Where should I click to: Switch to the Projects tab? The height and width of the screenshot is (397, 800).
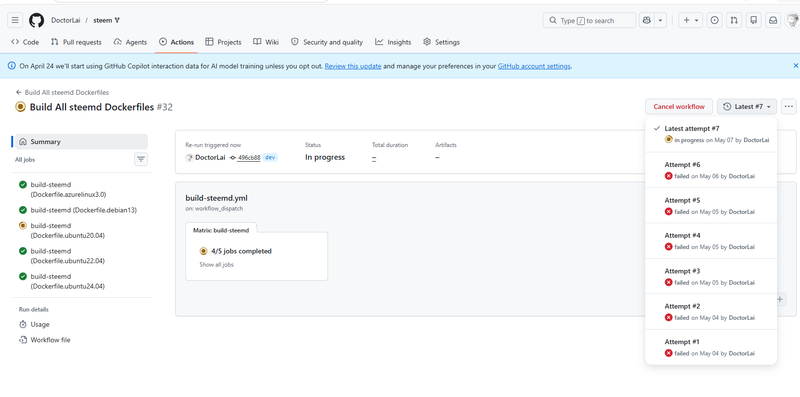223,42
